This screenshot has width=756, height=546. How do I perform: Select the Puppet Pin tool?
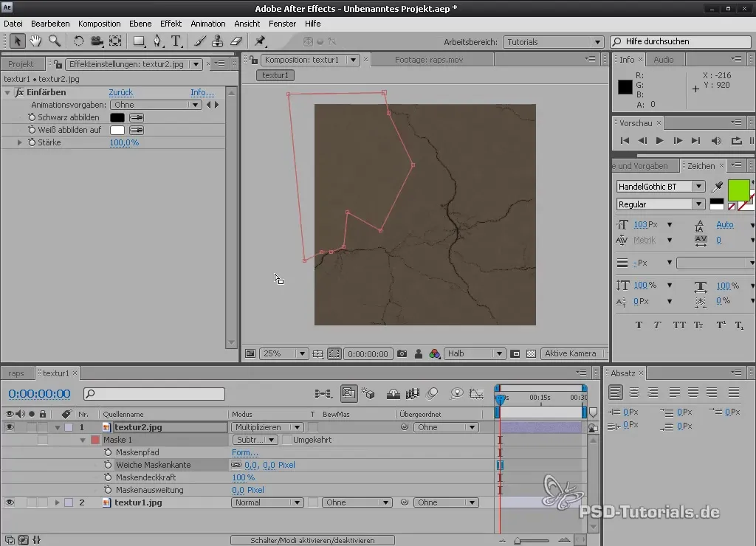click(261, 41)
